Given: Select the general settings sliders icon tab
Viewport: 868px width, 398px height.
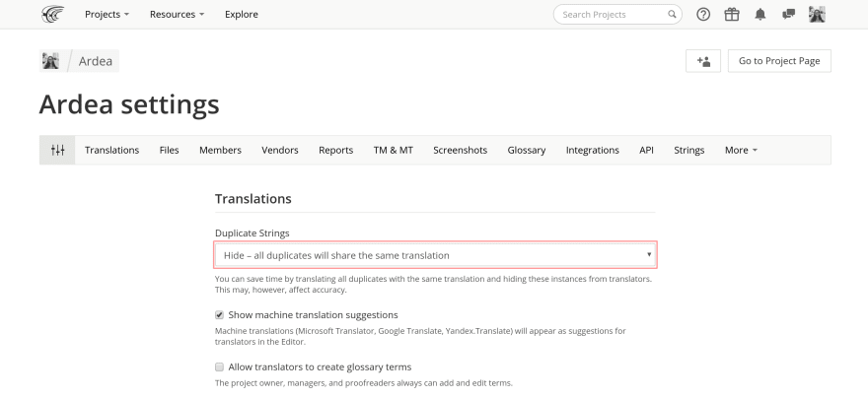Looking at the screenshot, I should pos(57,150).
